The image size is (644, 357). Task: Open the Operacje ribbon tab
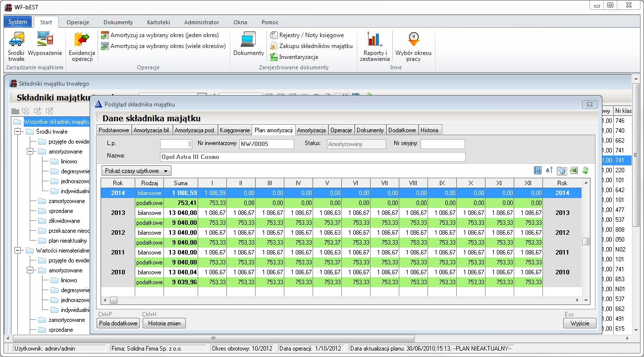point(78,22)
